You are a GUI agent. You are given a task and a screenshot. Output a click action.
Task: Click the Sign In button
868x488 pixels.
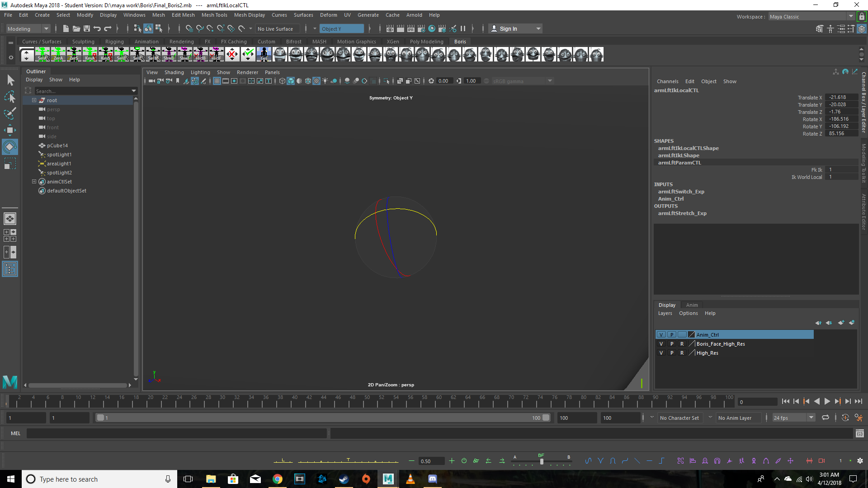pyautogui.click(x=508, y=28)
